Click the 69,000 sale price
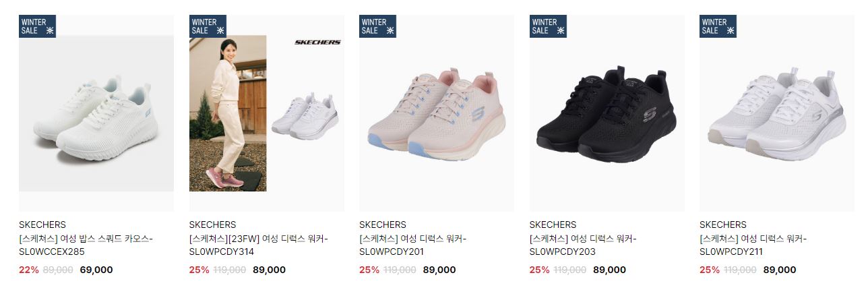 click(x=96, y=270)
